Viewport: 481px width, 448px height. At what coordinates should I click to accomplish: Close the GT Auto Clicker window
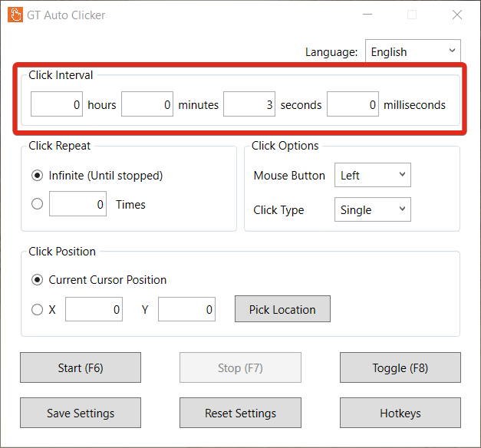(457, 15)
